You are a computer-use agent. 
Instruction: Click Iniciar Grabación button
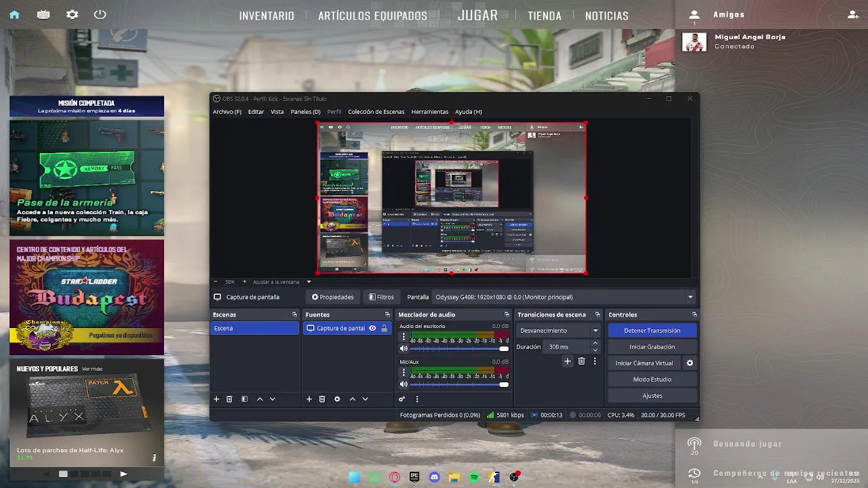(x=652, y=347)
